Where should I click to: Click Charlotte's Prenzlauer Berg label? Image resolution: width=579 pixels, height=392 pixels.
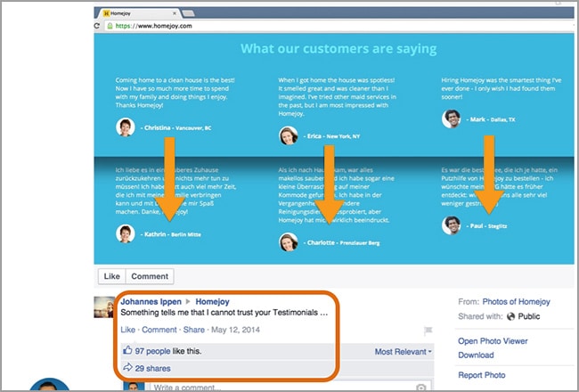(x=360, y=243)
